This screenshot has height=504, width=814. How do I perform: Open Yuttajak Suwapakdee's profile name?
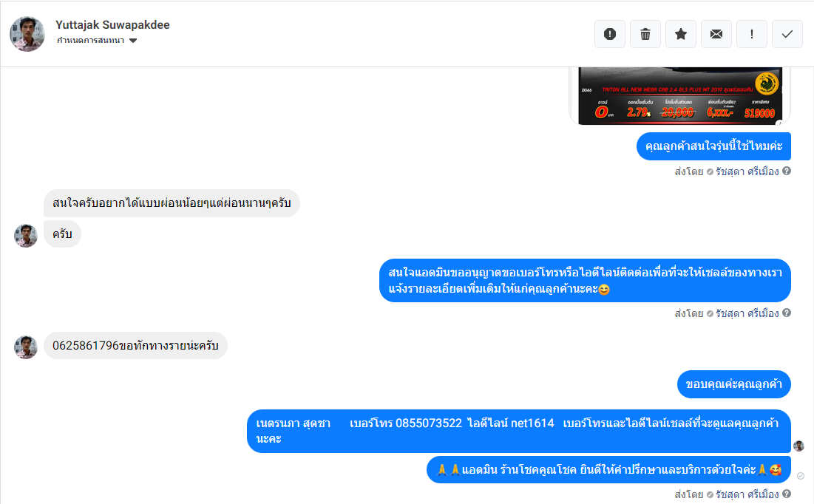click(x=112, y=25)
